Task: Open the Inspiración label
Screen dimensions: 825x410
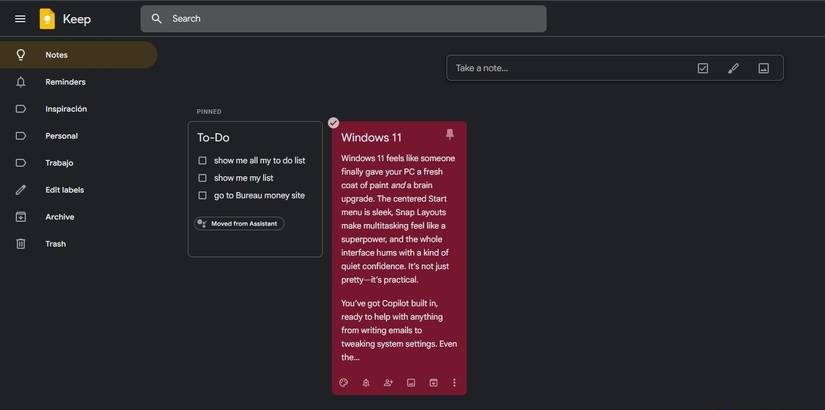Action: coord(78,109)
